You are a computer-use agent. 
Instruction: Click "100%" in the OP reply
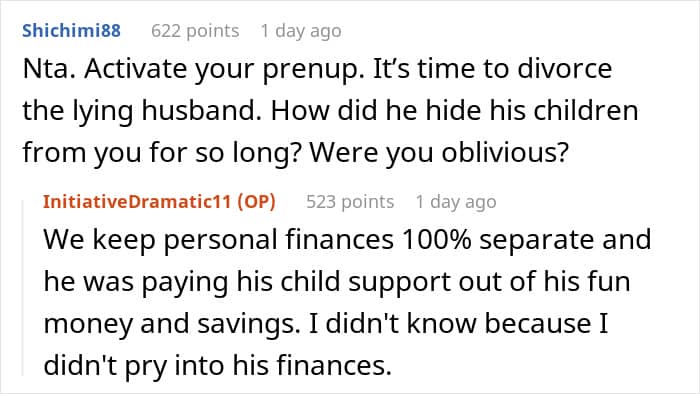click(x=436, y=239)
